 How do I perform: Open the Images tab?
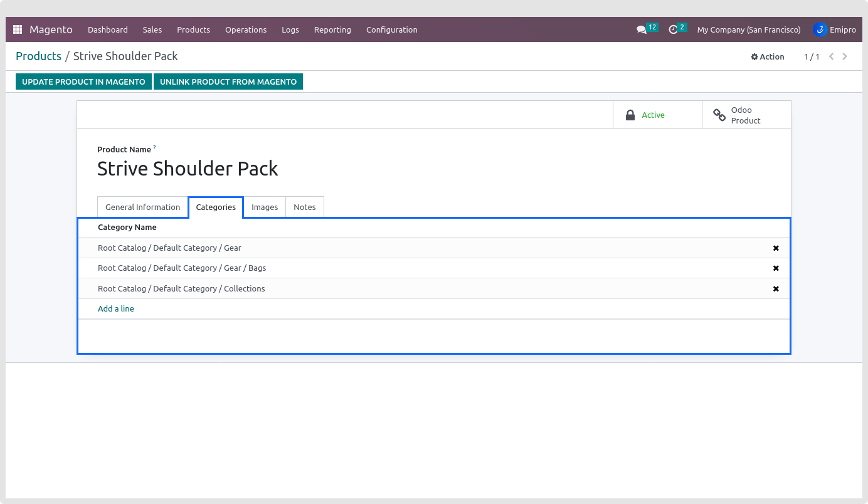[265, 207]
